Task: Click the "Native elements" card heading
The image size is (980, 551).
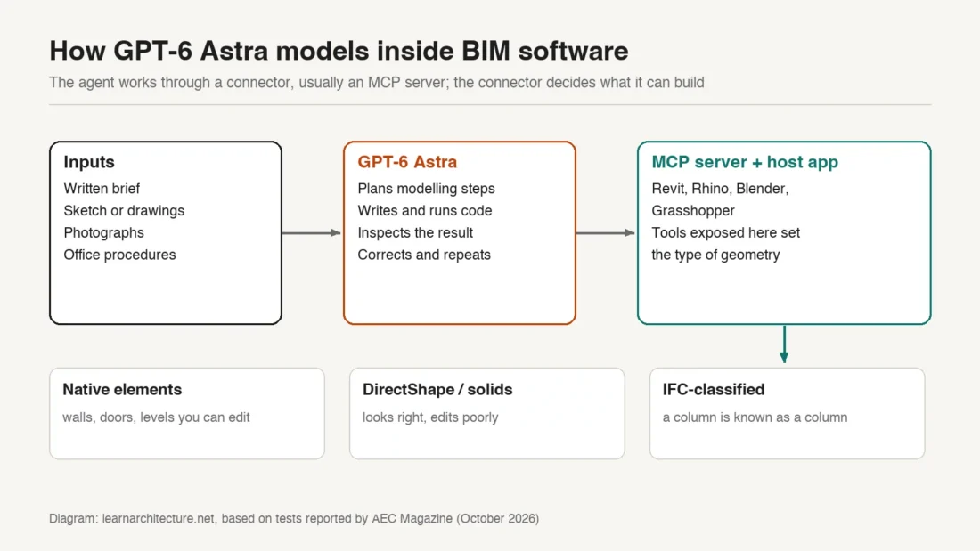Action: tap(122, 389)
